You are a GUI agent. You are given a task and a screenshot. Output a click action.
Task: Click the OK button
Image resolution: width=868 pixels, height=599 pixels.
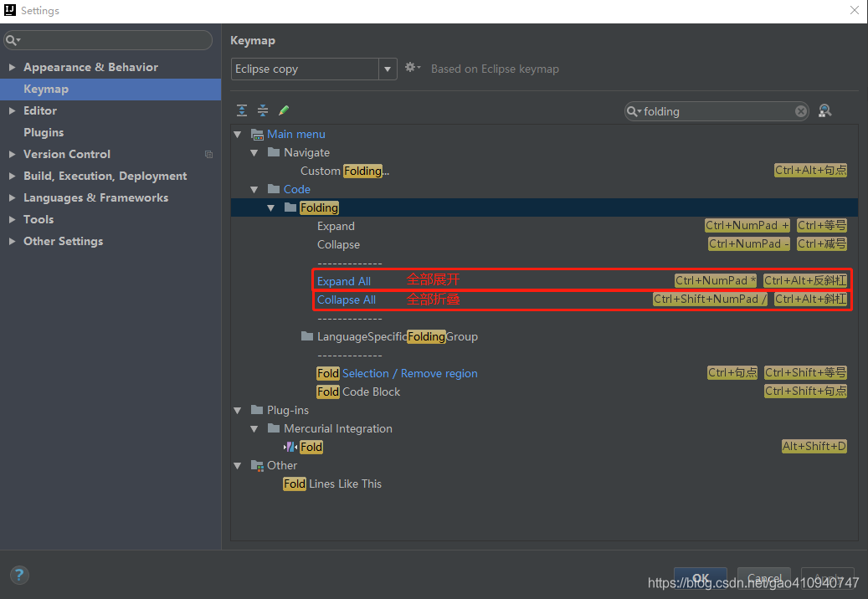(701, 578)
